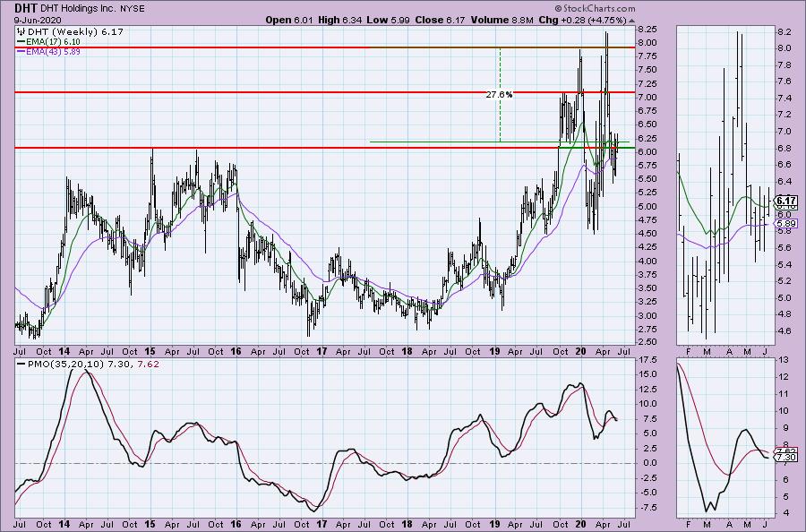Screen dimensions: 806x532
Task: Select the EMA(17) 6.10 legend entry
Action: (x=55, y=41)
